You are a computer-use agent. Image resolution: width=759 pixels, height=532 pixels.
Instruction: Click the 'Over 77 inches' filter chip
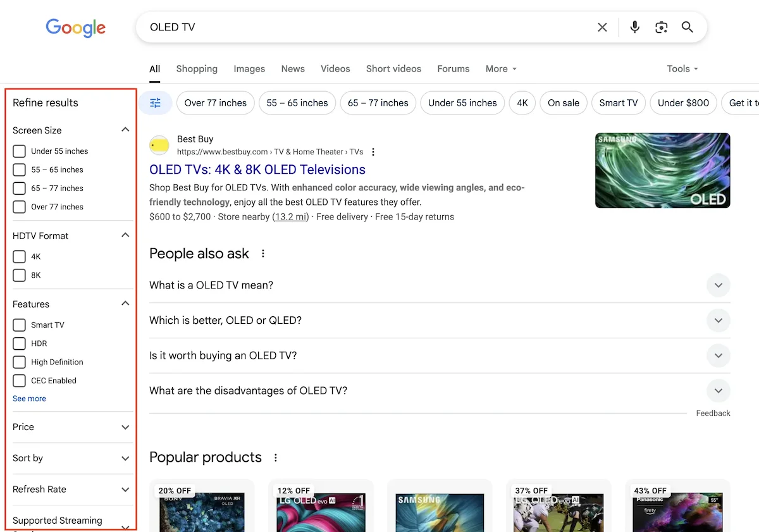[x=216, y=102]
